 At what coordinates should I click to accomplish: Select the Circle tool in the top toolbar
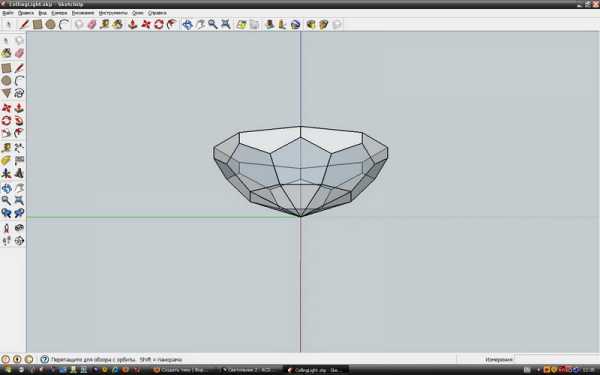(x=51, y=24)
